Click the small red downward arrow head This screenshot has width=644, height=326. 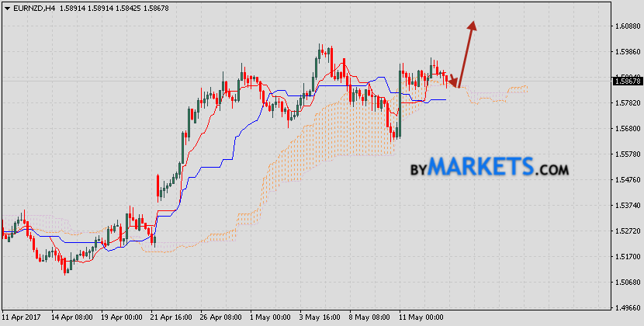[x=452, y=82]
